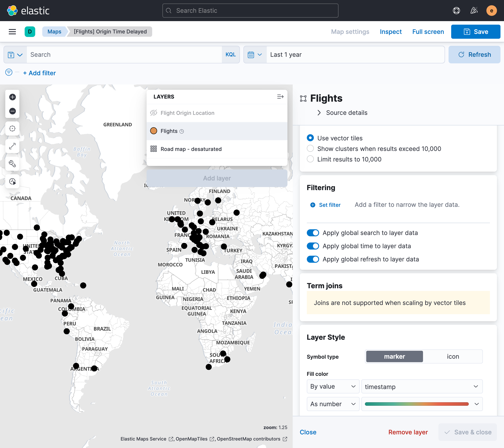Open the timestamp field dropdown
The width and height of the screenshot is (504, 448).
point(422,386)
